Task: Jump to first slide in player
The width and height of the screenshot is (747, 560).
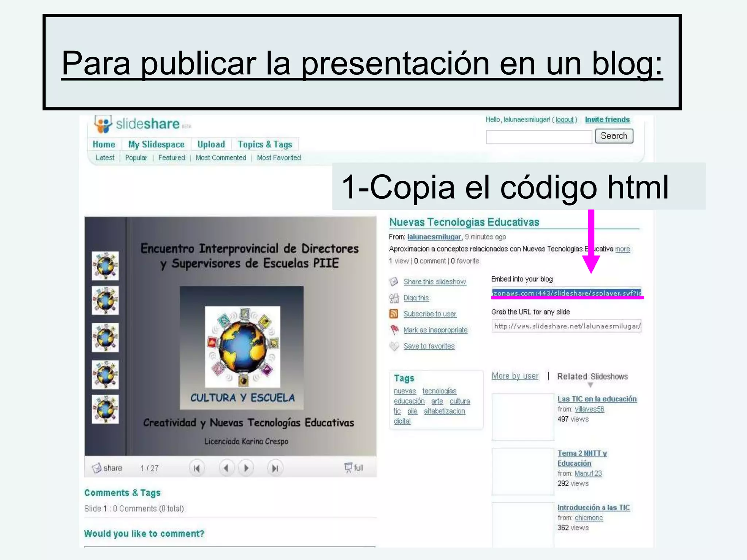Action: [x=197, y=468]
